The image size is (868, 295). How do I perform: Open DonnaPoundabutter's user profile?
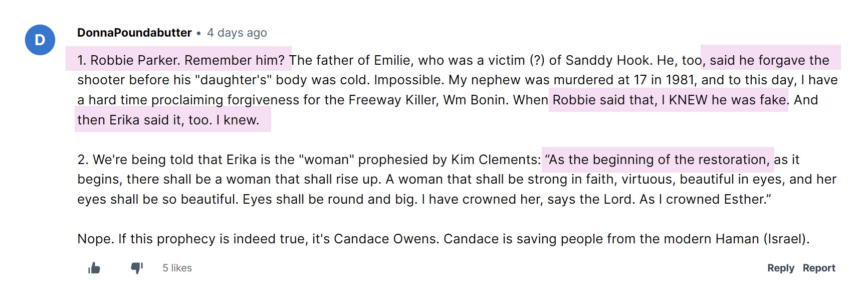(134, 33)
